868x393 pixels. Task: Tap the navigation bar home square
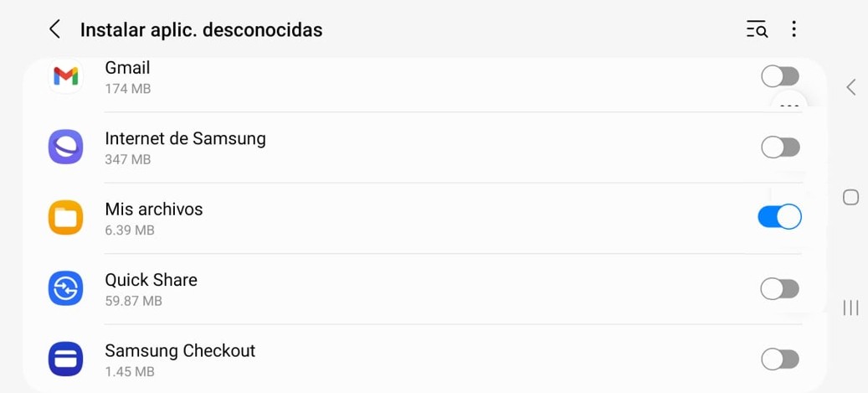click(850, 197)
